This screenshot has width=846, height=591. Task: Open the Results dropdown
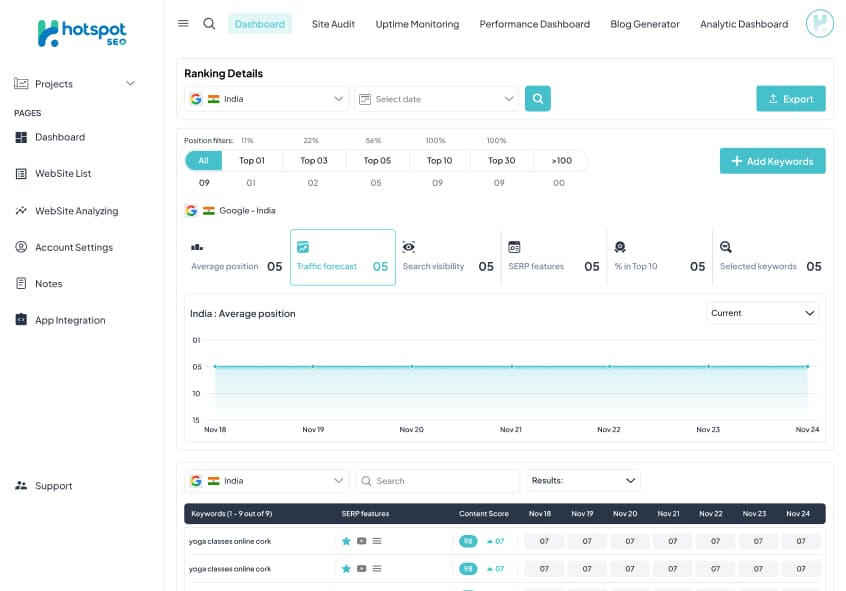[584, 481]
